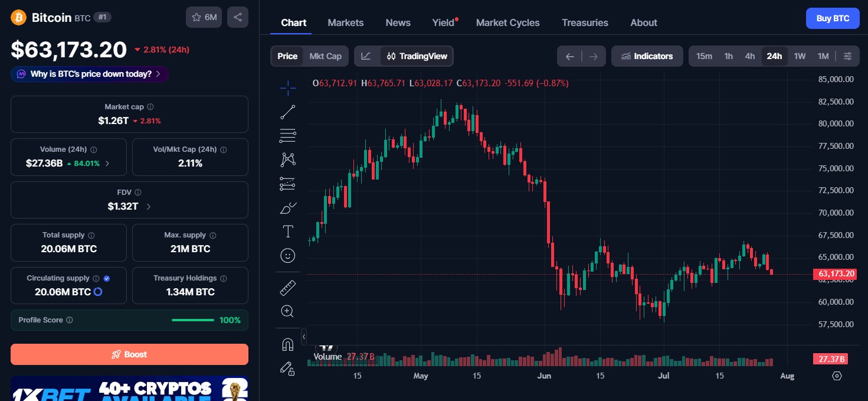
Task: Select the text annotation tool
Action: point(288,232)
